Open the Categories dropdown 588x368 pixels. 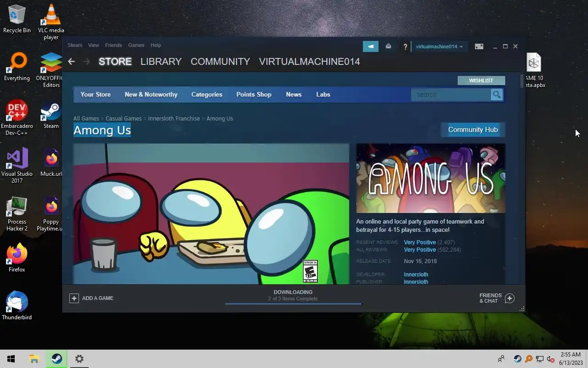(207, 94)
